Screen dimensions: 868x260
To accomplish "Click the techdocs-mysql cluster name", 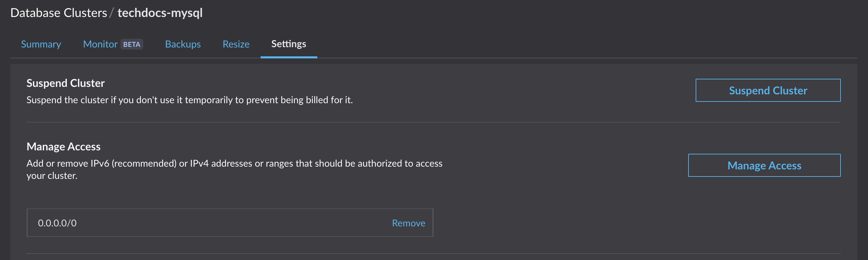I will tap(160, 13).
